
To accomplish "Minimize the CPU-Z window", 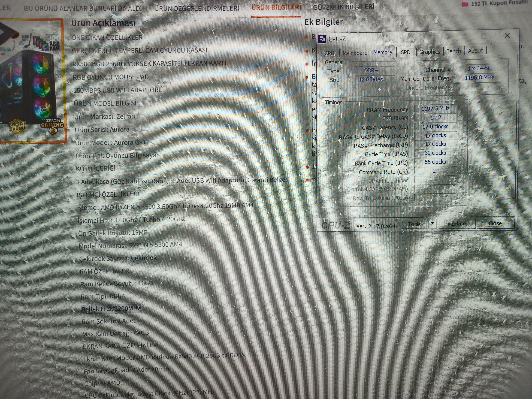I will pos(460,37).
